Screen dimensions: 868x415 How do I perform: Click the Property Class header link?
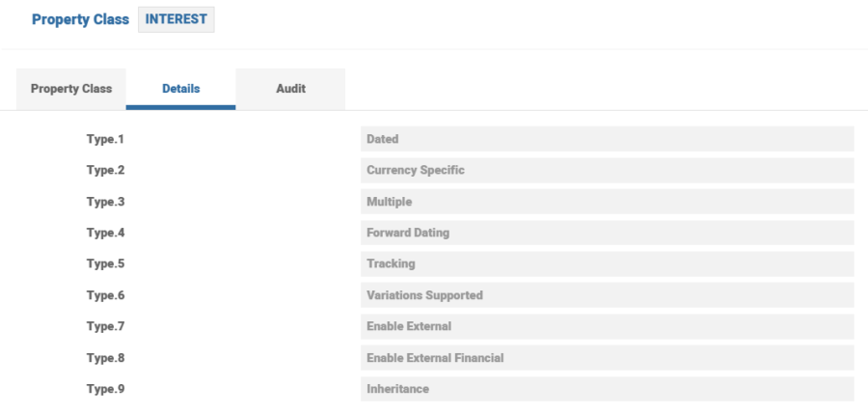(80, 19)
